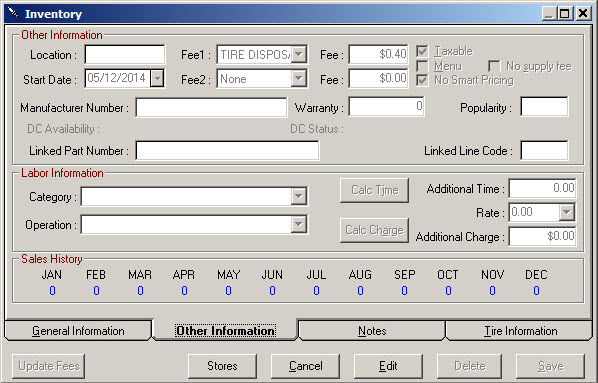Image resolution: width=598 pixels, height=383 pixels.
Task: Click the DEC sales value 0
Action: point(536,291)
